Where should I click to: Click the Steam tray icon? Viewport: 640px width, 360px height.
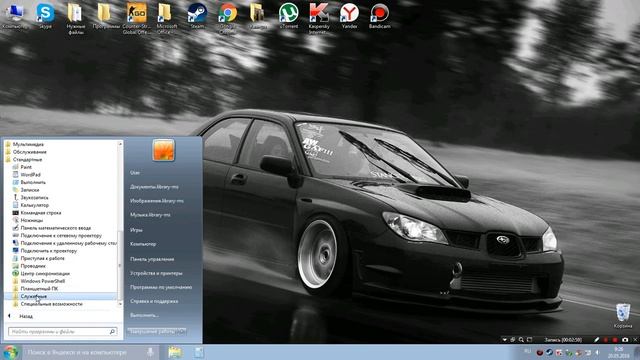(x=549, y=352)
